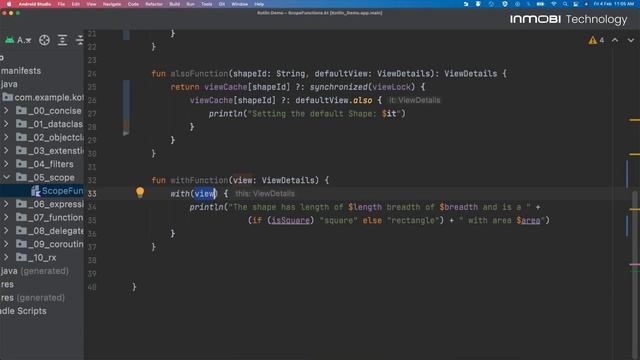Open the Help menu

(259, 4)
